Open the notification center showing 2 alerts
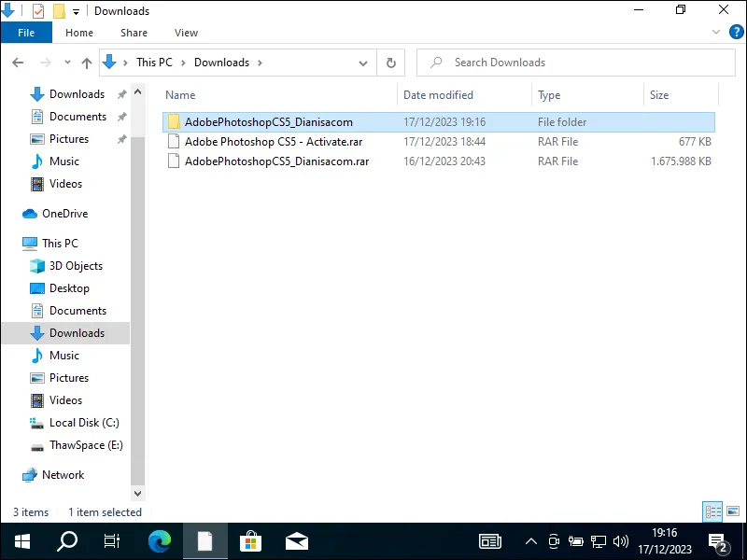747x560 pixels. tap(719, 541)
